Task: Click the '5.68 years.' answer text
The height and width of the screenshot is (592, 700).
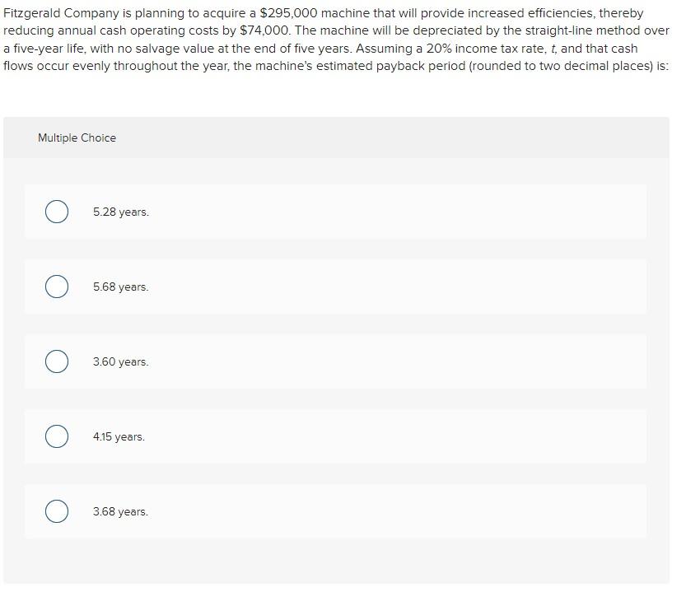Action: pos(121,287)
